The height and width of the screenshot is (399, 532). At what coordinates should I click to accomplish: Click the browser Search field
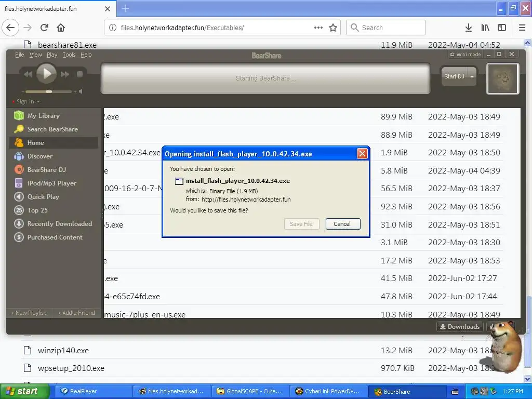pyautogui.click(x=386, y=28)
